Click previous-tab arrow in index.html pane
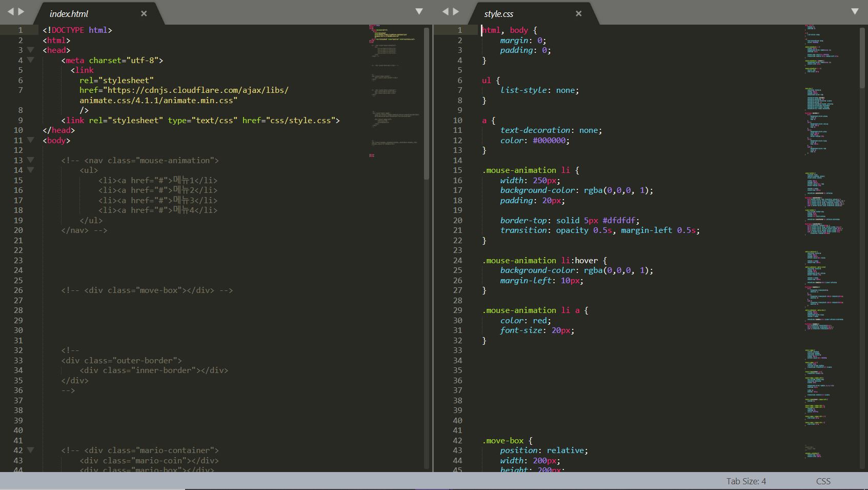 pos(10,11)
